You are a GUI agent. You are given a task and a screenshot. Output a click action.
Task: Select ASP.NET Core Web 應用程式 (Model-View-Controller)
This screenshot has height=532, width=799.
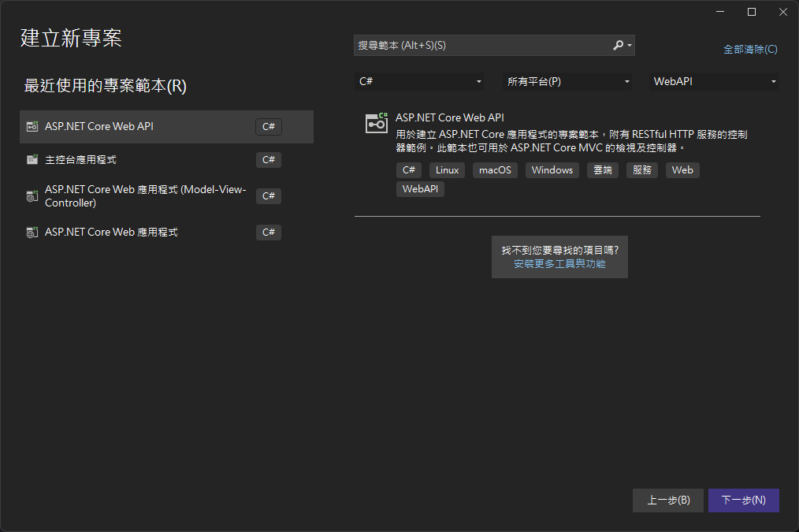pyautogui.click(x=166, y=196)
